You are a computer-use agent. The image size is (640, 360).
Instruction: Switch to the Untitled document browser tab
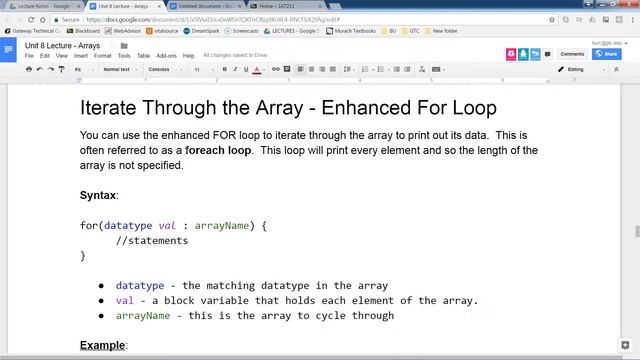(205, 6)
